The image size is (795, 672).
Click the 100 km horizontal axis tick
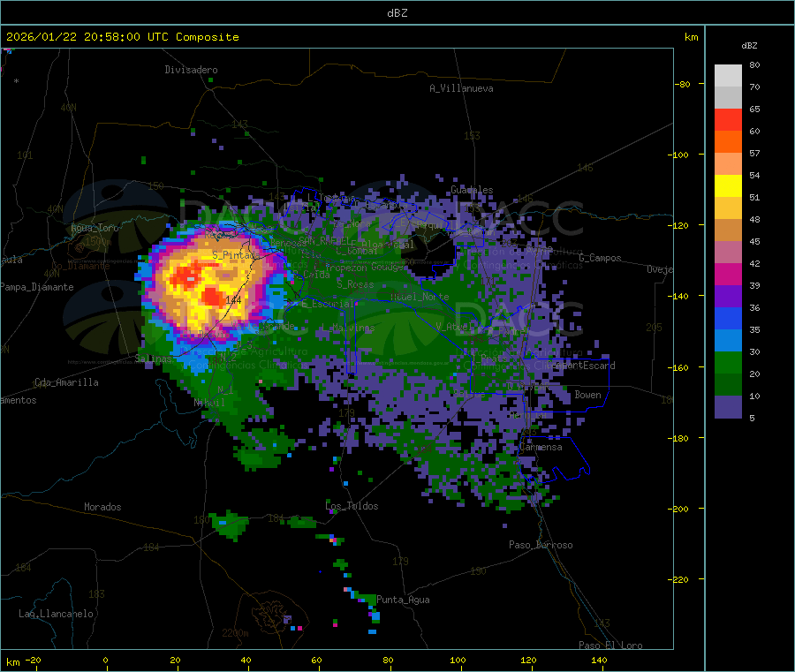(458, 660)
